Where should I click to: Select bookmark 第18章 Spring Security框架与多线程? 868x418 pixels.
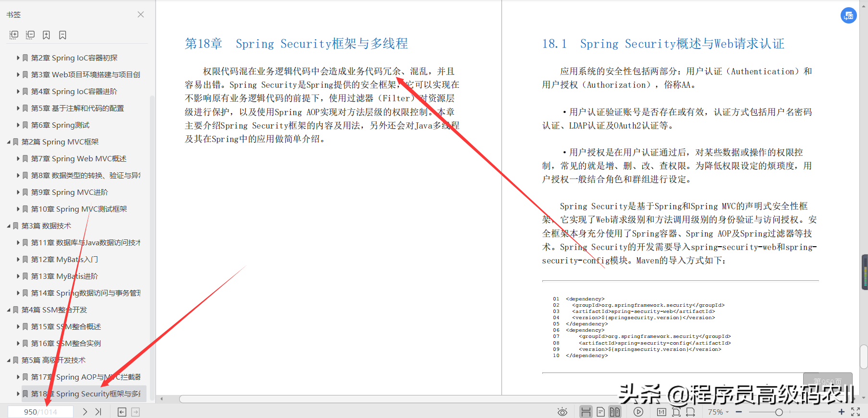point(86,394)
